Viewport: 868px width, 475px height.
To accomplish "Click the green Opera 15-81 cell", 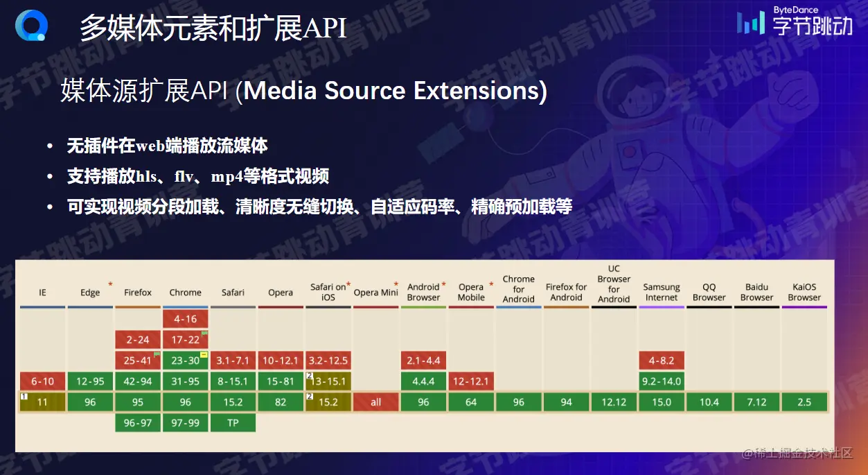I will [x=281, y=381].
